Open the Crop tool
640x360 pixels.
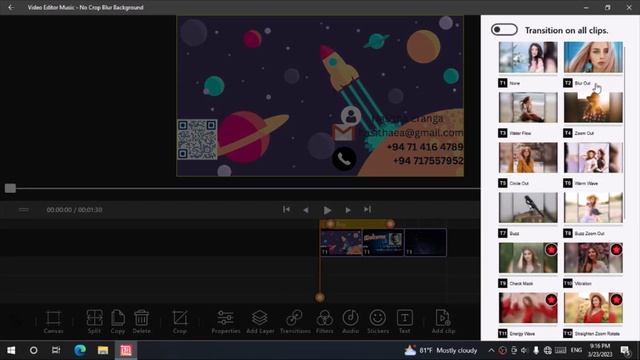(180, 322)
